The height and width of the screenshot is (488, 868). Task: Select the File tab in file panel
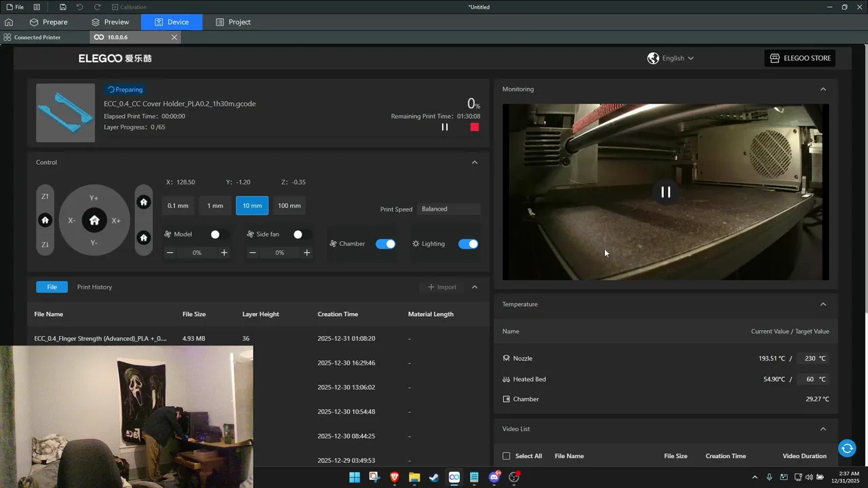pos(52,287)
